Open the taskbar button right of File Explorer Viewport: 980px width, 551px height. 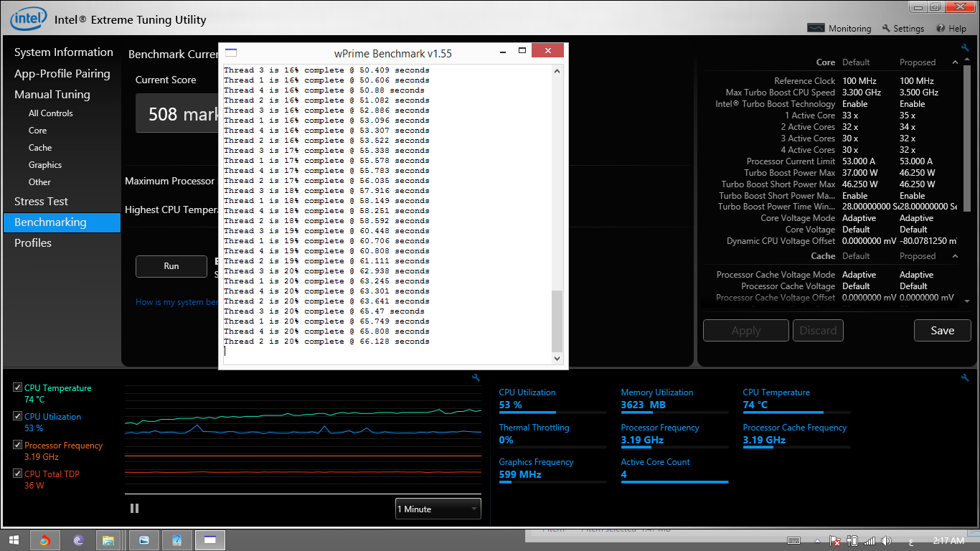tap(144, 540)
